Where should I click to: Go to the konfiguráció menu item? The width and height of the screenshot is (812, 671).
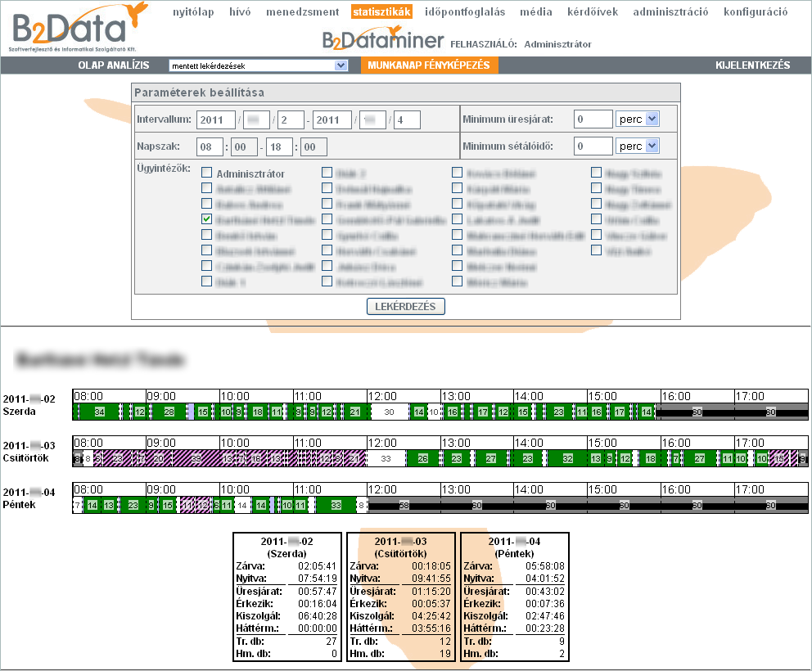pos(756,12)
